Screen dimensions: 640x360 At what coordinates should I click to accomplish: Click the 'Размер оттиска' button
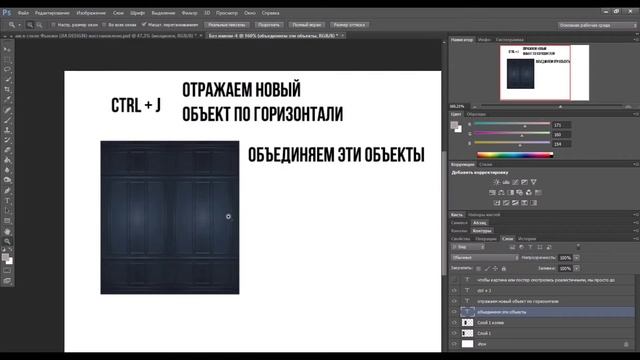[349, 25]
